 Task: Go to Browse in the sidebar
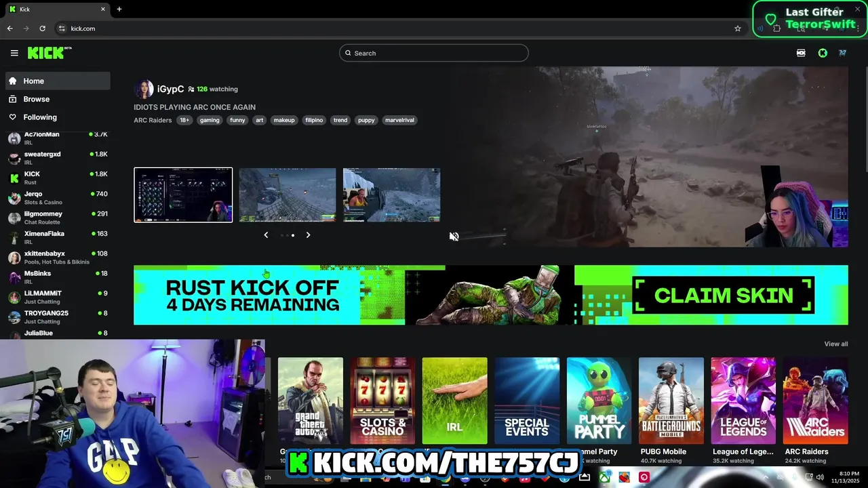(58, 99)
